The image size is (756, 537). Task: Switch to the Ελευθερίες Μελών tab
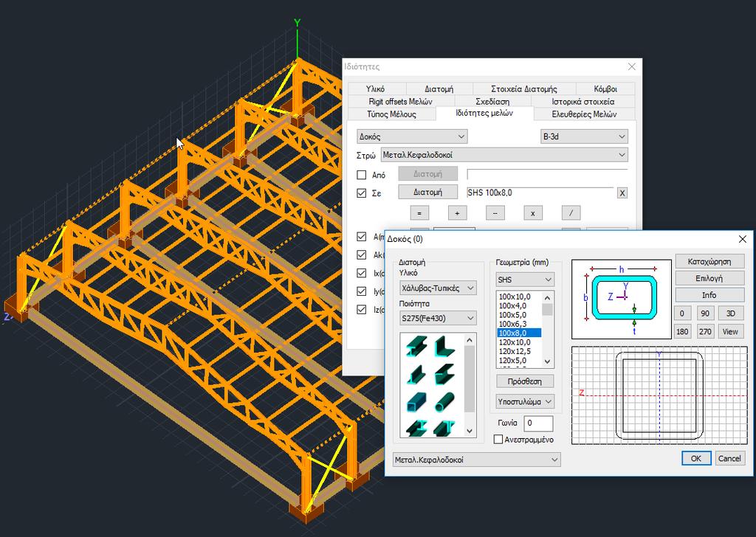click(x=584, y=114)
